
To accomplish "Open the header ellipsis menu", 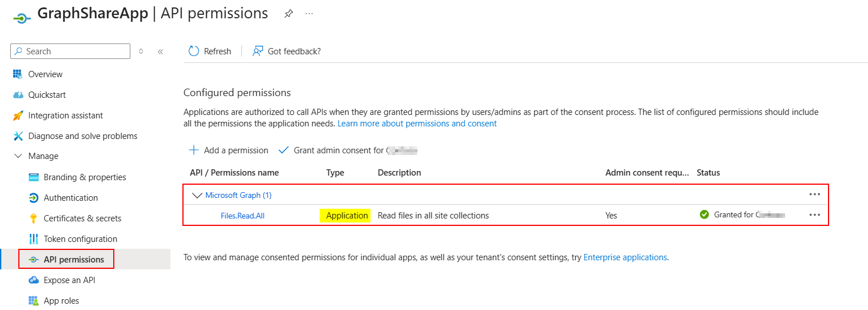I will tap(309, 14).
